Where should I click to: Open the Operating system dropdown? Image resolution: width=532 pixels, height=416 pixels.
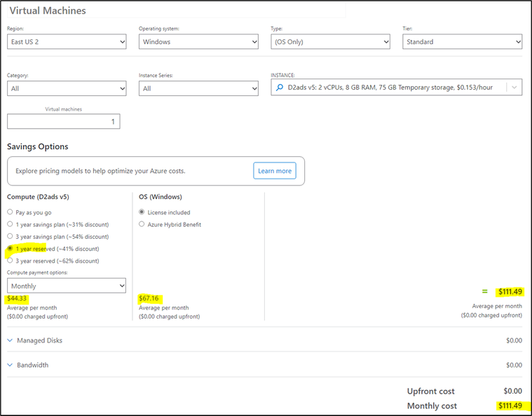point(198,42)
